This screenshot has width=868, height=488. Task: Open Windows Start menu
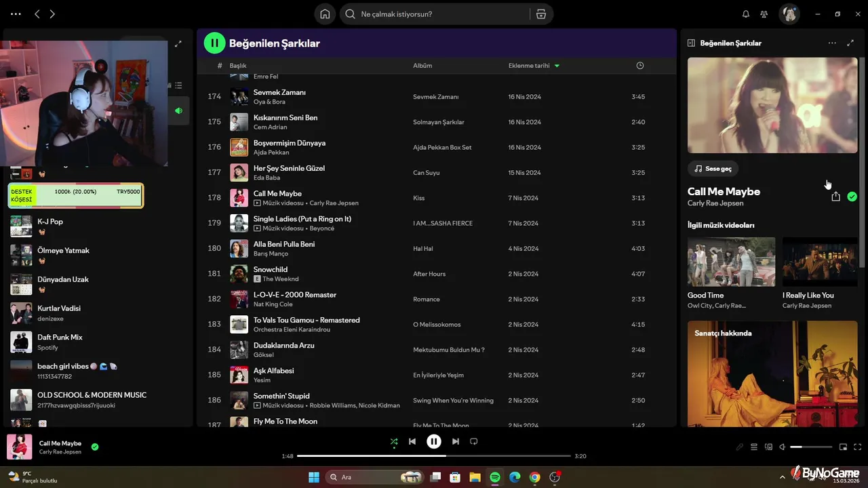(314, 477)
